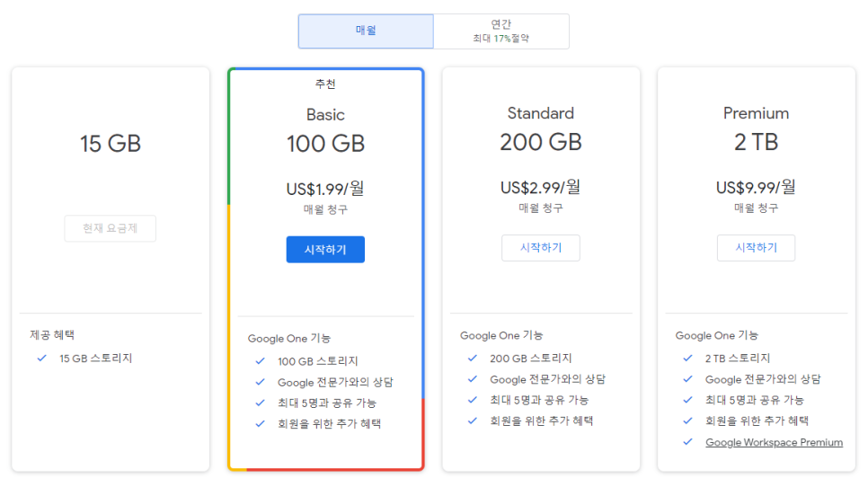
Task: Select the 15 GB free plan heading
Action: tap(111, 144)
